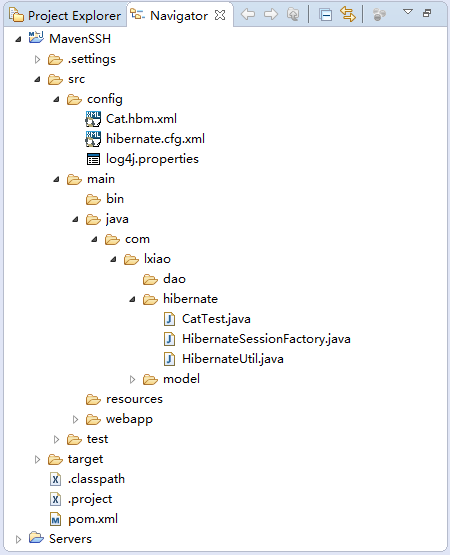Collapse the src folder
Screen dimensions: 450x555
[37, 79]
